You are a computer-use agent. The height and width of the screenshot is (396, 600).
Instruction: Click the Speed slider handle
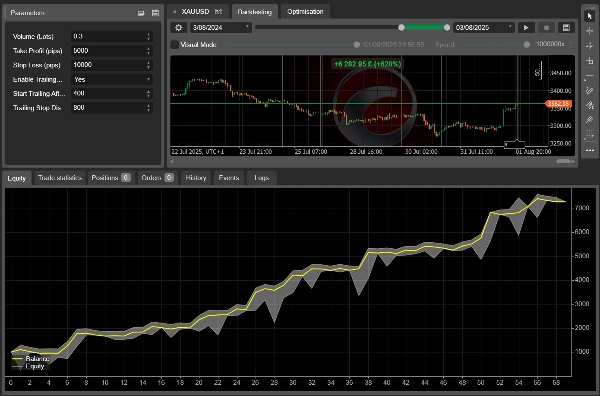pos(527,45)
